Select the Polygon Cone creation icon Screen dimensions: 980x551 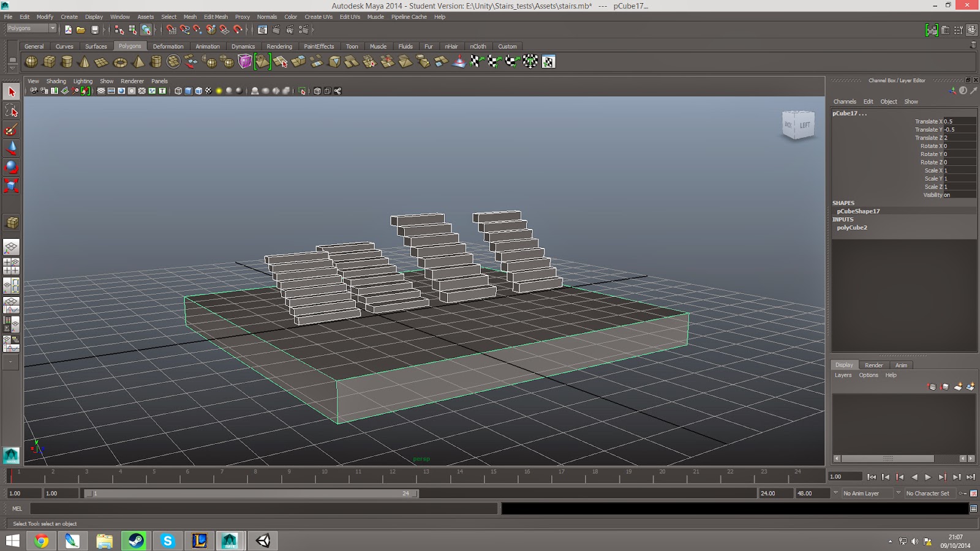coord(83,61)
